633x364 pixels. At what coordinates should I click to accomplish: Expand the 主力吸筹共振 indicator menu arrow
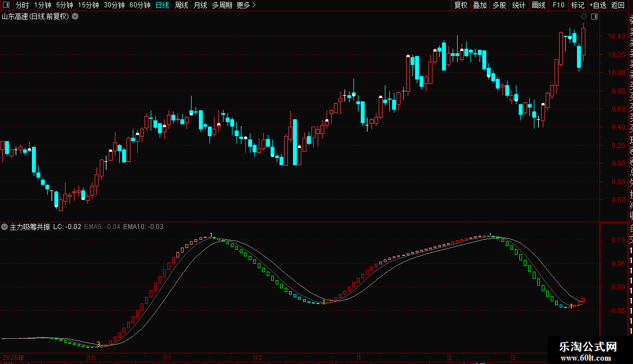[x=4, y=227]
